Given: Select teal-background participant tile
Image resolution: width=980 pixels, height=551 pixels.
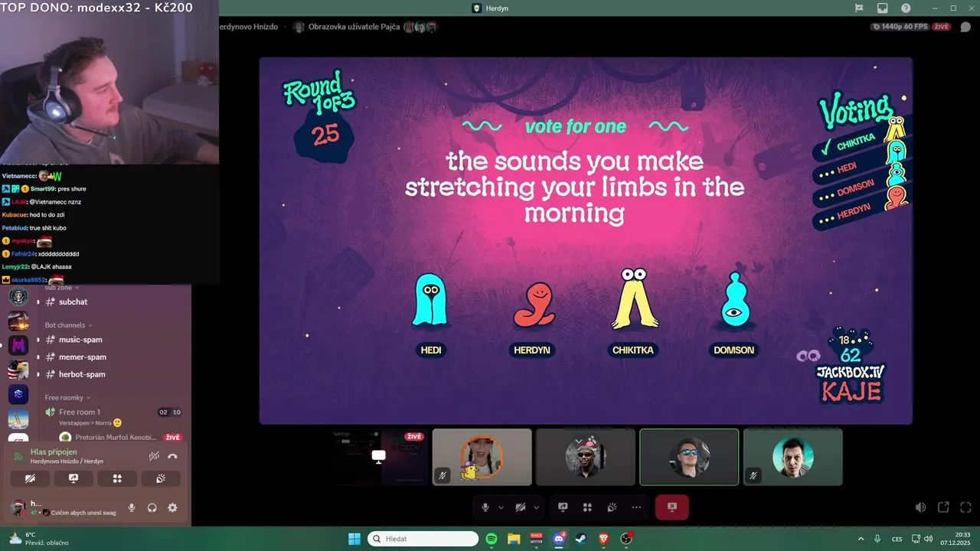Looking at the screenshot, I should point(792,457).
